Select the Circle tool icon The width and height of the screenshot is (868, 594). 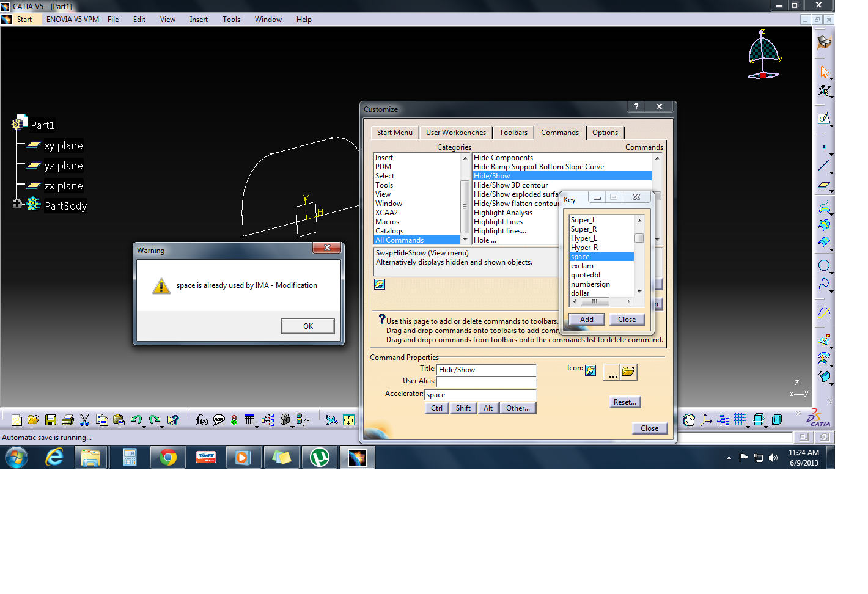[824, 265]
